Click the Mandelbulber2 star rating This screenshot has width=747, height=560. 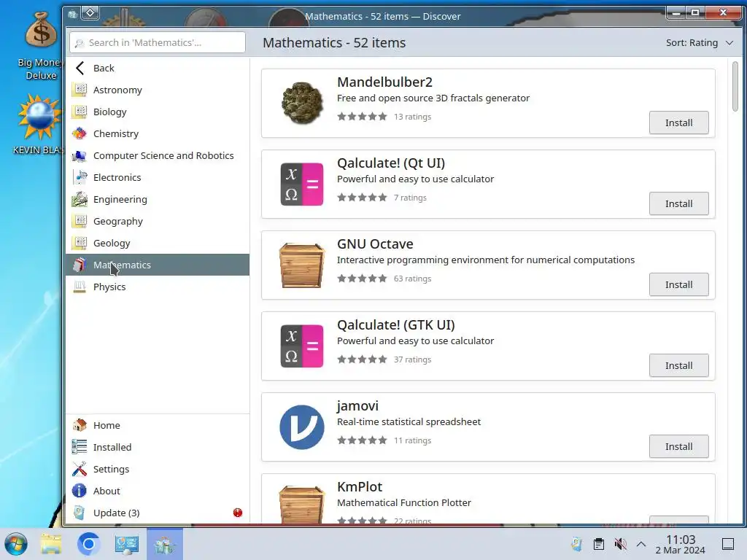[x=362, y=117]
